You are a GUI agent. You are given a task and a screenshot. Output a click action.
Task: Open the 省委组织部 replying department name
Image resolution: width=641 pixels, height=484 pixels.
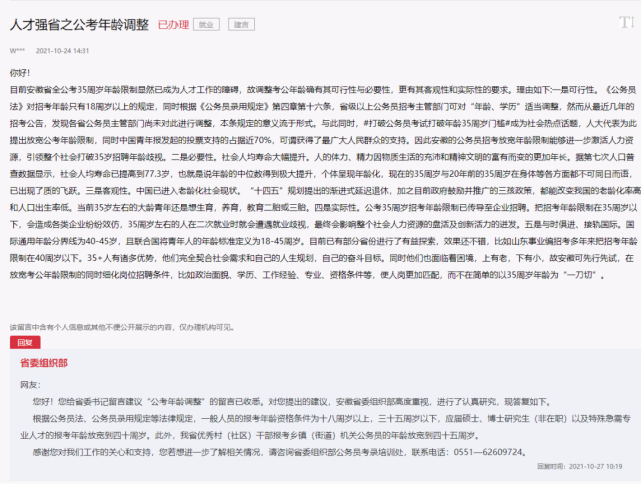[44, 363]
